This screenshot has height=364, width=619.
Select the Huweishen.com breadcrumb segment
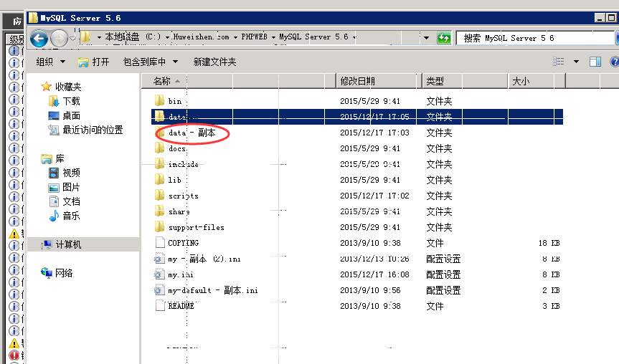[x=202, y=37]
